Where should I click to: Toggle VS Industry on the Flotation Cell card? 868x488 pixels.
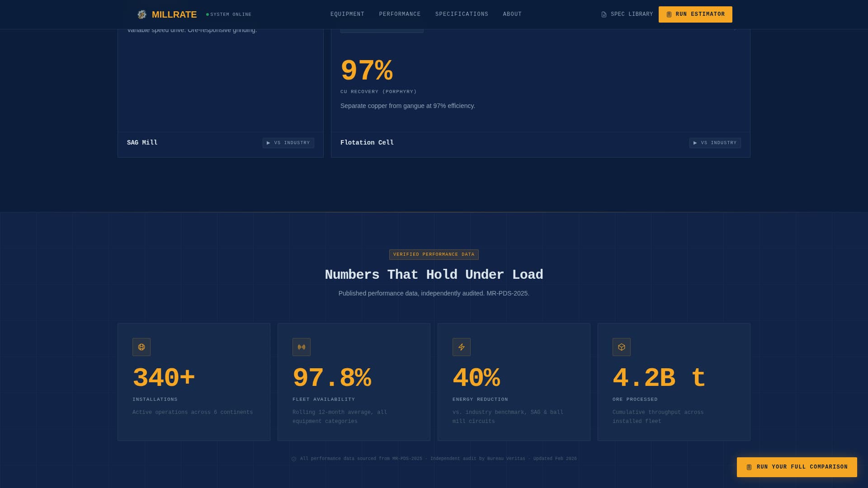tap(715, 143)
